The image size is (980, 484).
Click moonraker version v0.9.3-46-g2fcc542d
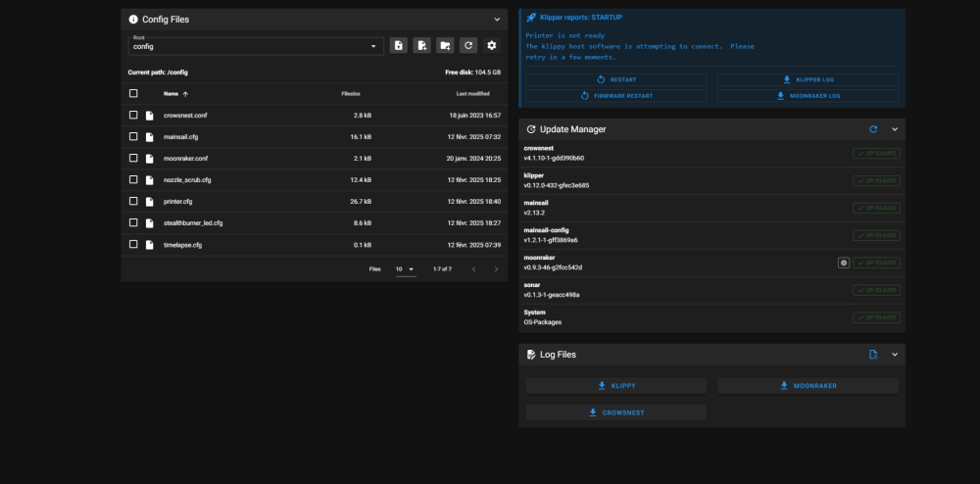coord(553,267)
